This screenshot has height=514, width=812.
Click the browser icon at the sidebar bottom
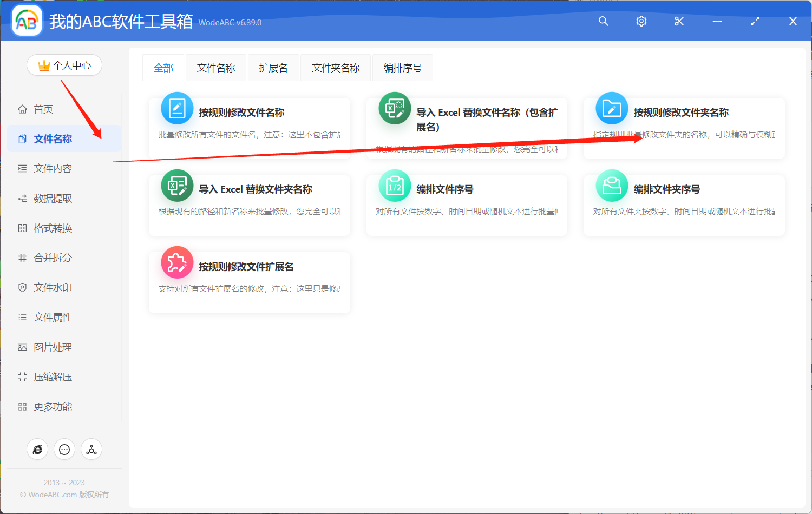coord(37,449)
